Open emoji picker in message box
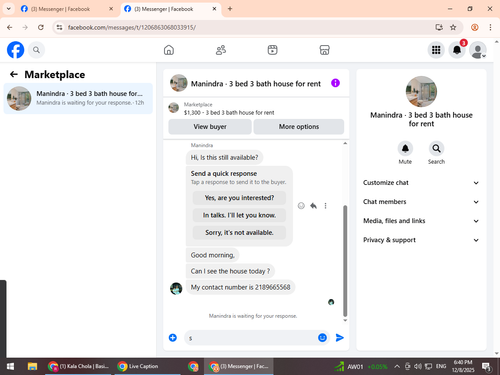500x375 pixels. point(322,338)
